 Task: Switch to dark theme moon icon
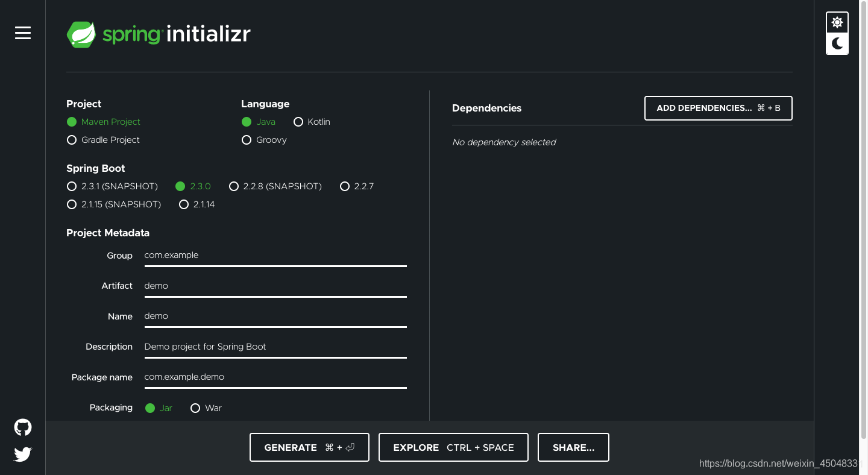(837, 43)
